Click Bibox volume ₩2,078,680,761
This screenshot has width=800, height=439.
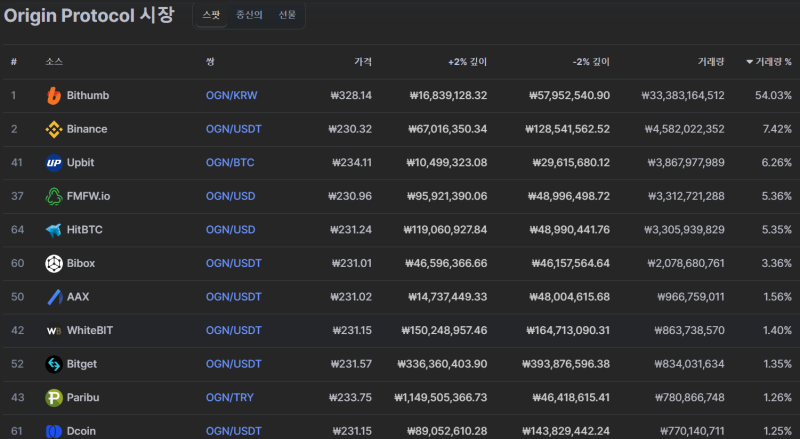coord(686,263)
